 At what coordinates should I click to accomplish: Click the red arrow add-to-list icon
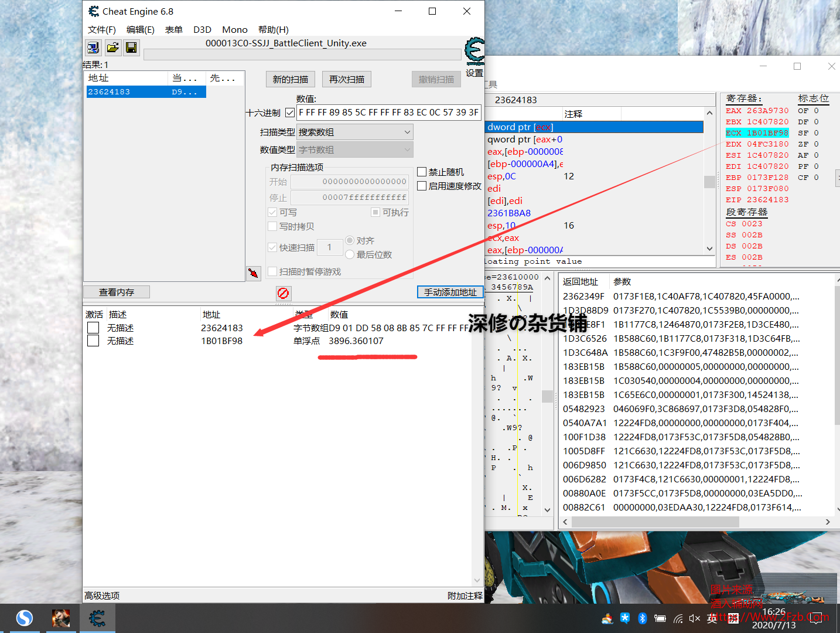point(253,273)
